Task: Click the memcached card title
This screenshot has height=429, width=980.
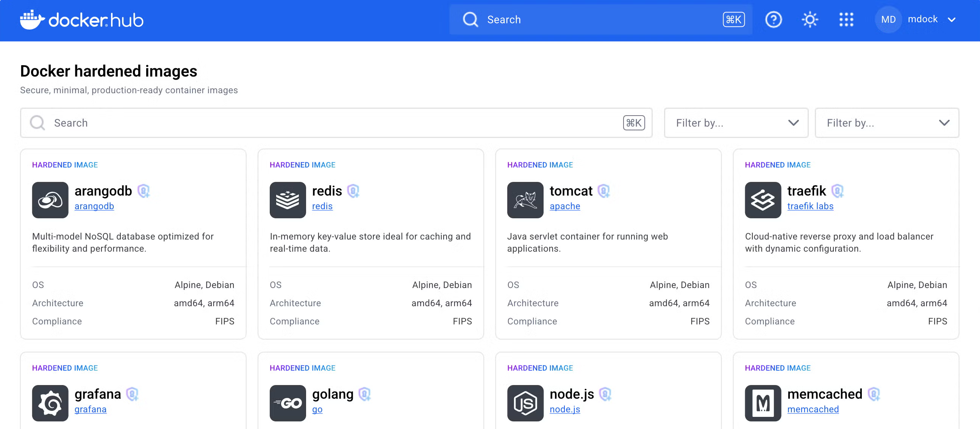Action: point(825,395)
